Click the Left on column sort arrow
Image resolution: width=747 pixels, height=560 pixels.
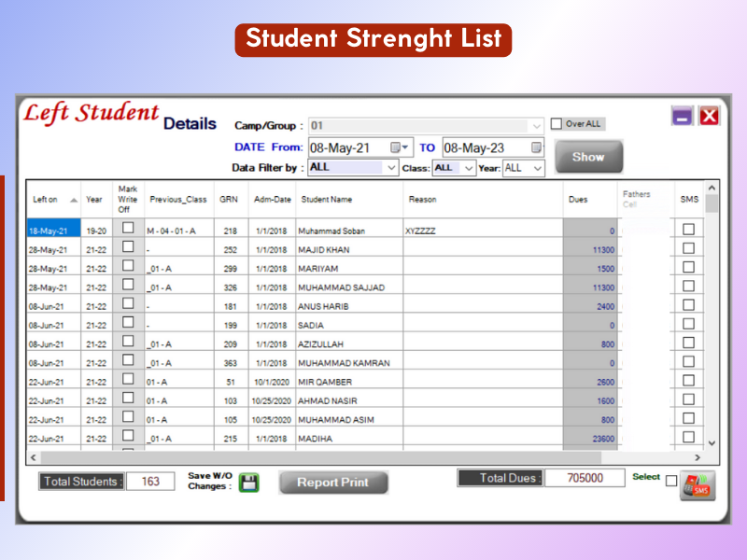click(x=74, y=200)
